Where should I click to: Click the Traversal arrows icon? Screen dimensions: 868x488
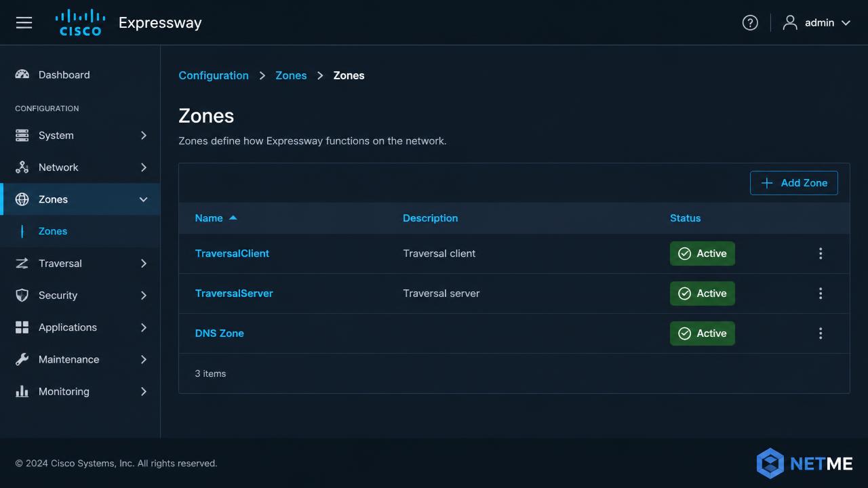coord(22,264)
